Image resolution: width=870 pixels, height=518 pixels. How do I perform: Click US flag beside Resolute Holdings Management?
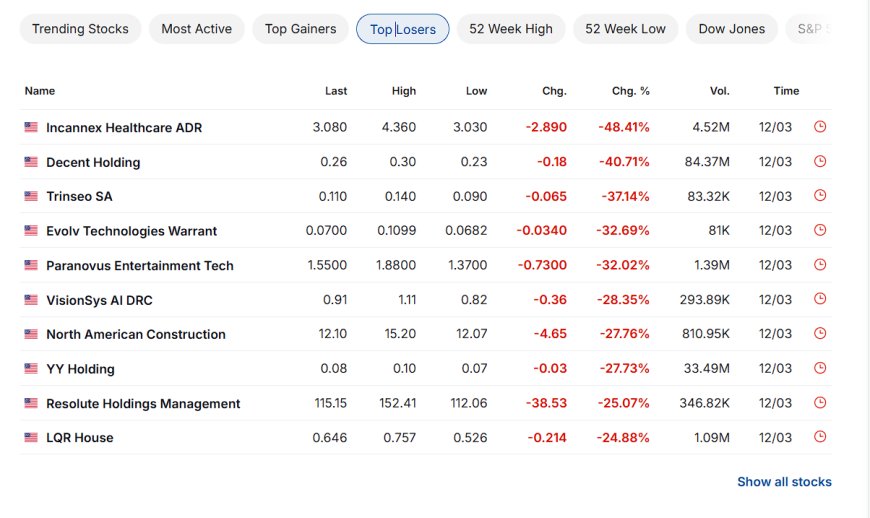(31, 403)
